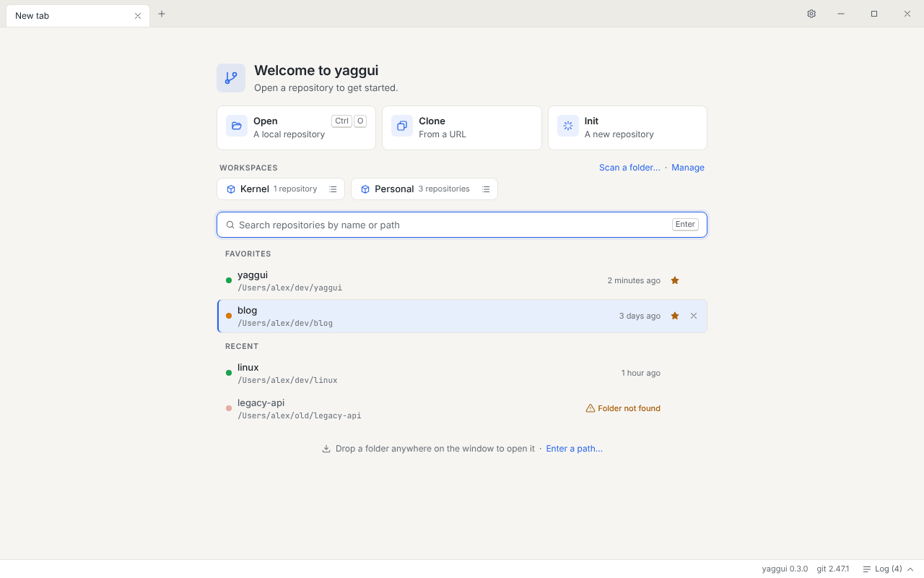Click the Clone copy icon

402,126
